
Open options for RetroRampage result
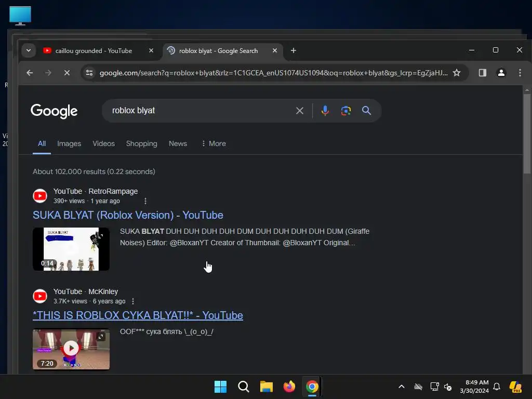145,201
